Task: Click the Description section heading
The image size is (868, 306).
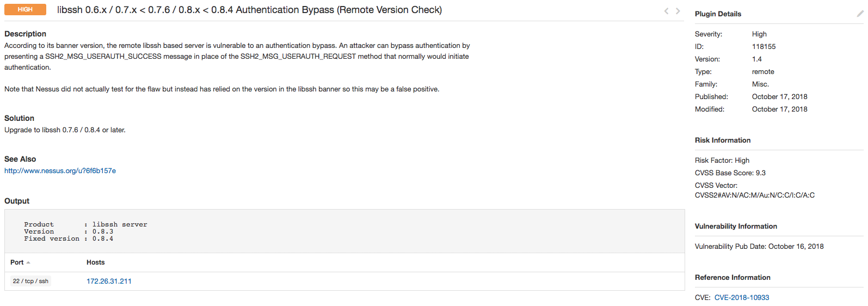Action: point(25,34)
